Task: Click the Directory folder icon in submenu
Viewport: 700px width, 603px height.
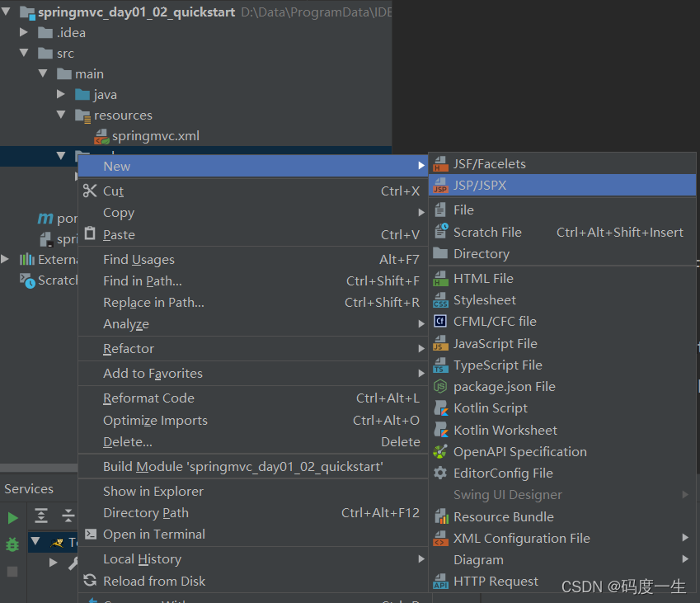Action: coord(440,253)
